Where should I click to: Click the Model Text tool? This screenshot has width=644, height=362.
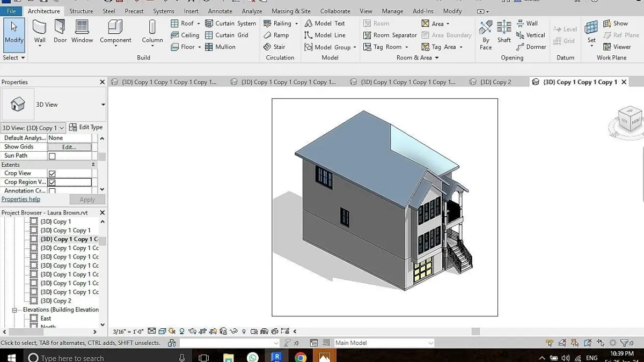point(325,24)
